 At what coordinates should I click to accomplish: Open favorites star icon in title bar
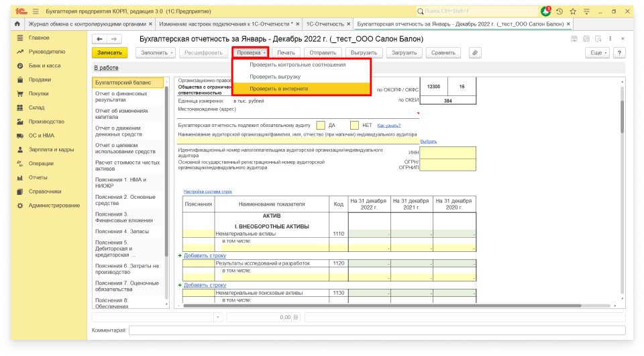(573, 11)
